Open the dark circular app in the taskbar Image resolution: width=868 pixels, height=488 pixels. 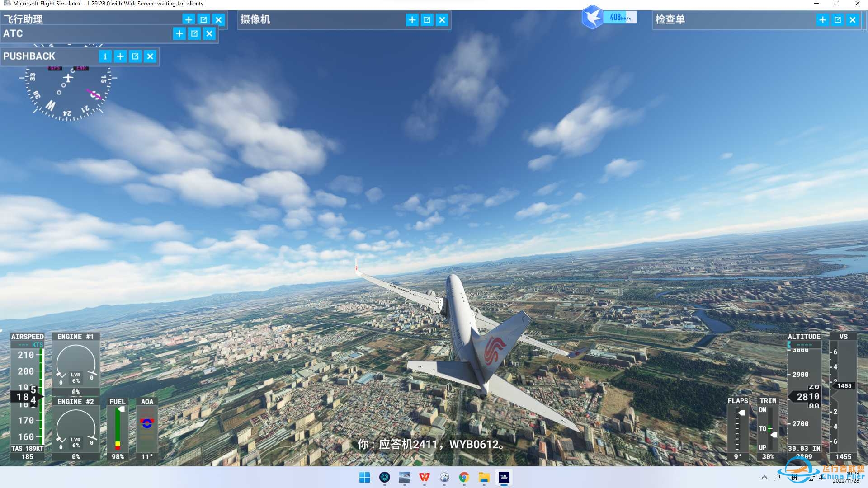(384, 477)
